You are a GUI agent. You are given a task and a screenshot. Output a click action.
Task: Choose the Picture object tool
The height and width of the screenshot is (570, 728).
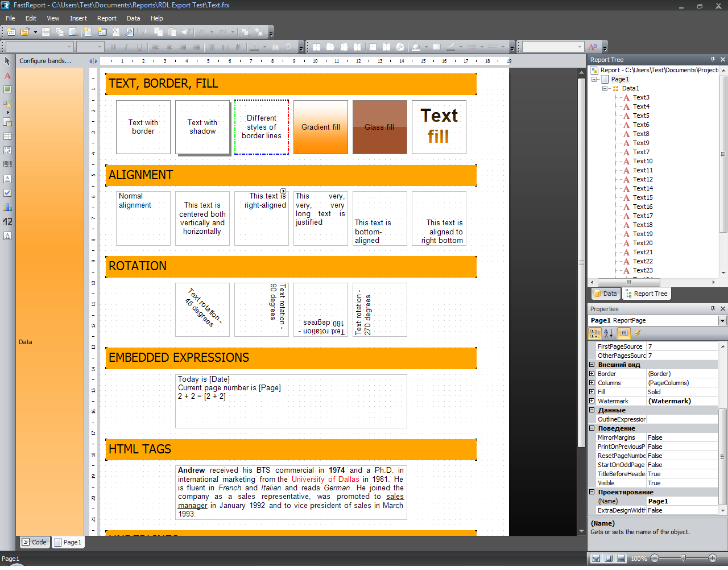point(7,89)
